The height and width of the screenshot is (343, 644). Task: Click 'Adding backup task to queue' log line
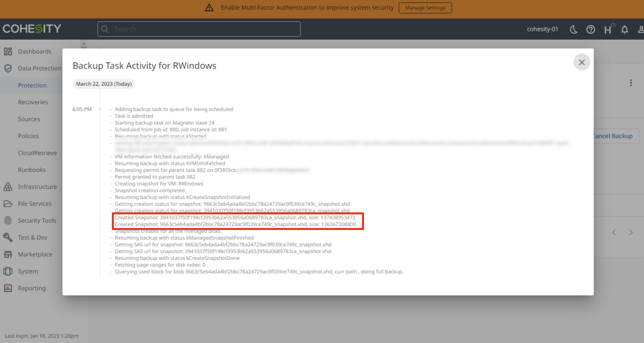(x=174, y=109)
